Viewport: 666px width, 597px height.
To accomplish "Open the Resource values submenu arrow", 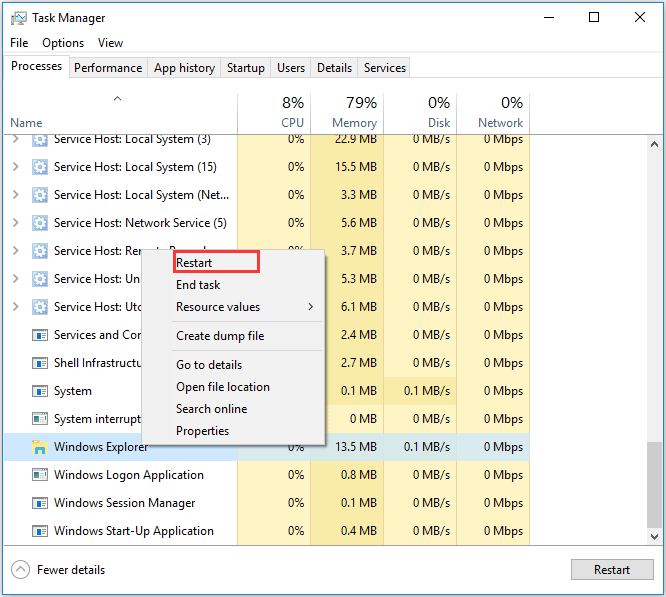I will (311, 307).
